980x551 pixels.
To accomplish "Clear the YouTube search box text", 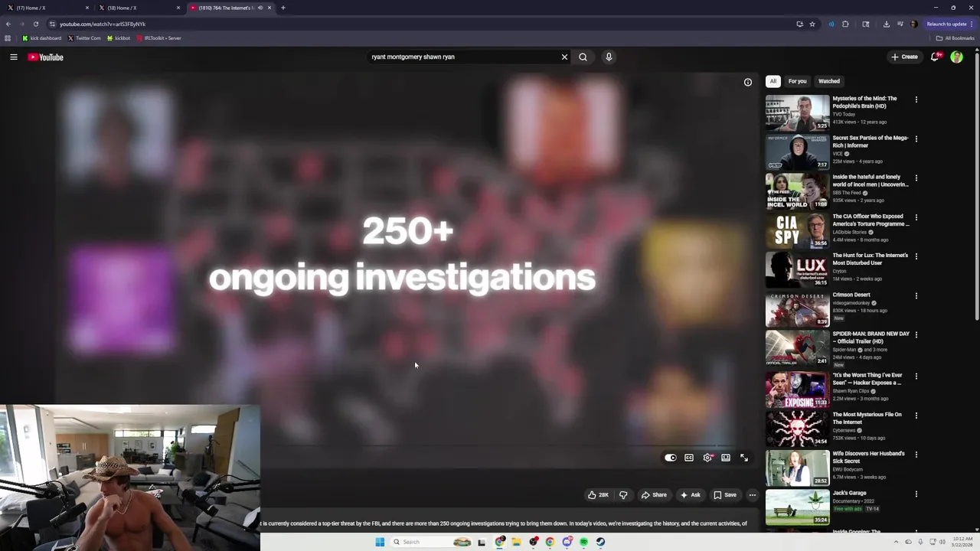I will (x=564, y=57).
